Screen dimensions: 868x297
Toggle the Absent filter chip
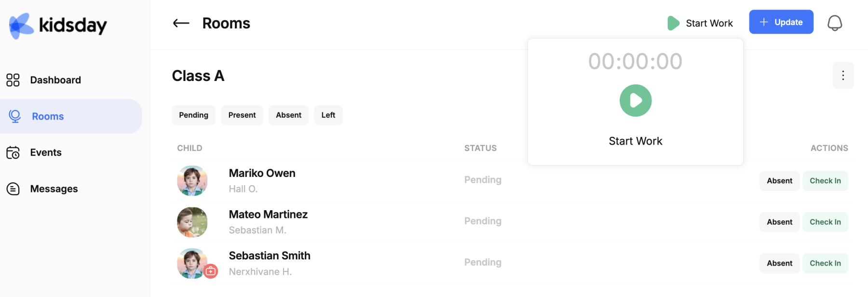tap(288, 115)
